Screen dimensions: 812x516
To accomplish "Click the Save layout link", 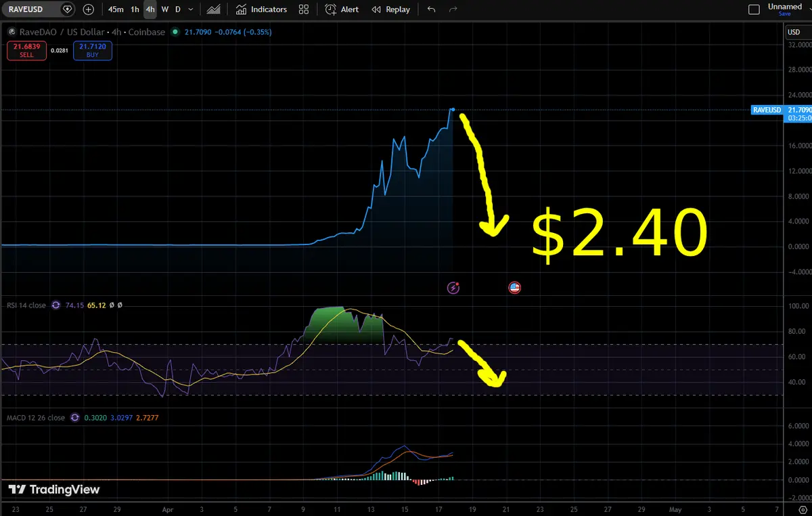I will pos(784,14).
